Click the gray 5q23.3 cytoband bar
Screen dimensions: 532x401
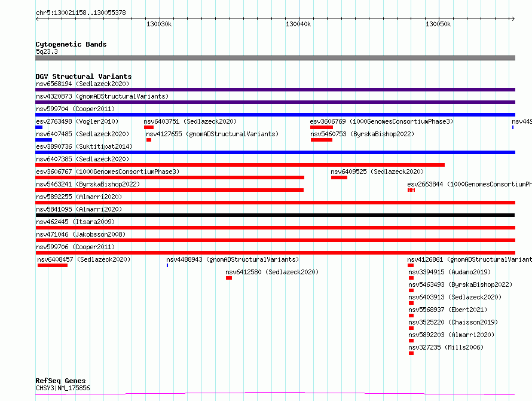click(x=275, y=58)
